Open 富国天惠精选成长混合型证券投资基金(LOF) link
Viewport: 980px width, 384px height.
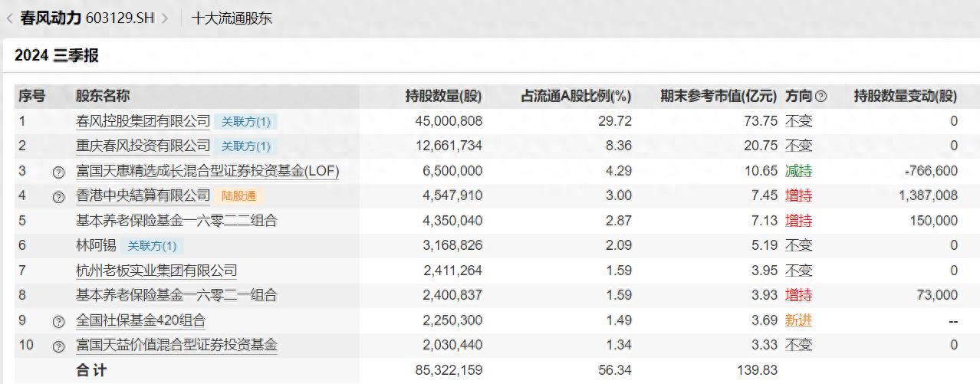point(207,171)
